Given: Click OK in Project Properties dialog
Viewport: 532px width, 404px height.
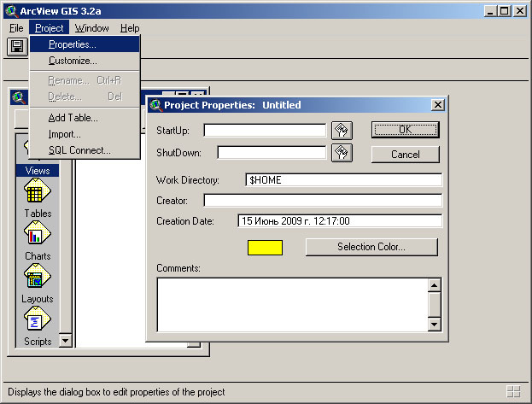Looking at the screenshot, I should point(405,130).
